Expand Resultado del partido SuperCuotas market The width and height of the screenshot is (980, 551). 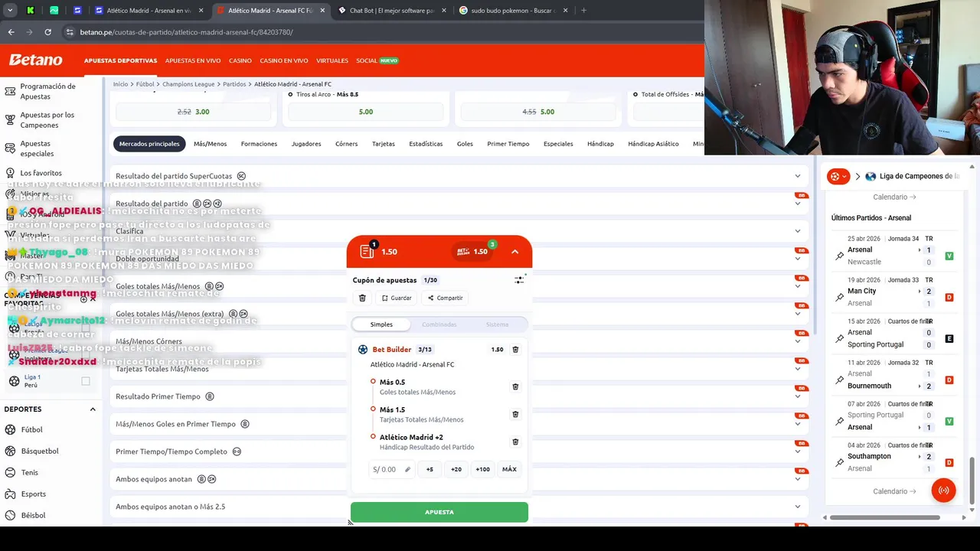798,176
